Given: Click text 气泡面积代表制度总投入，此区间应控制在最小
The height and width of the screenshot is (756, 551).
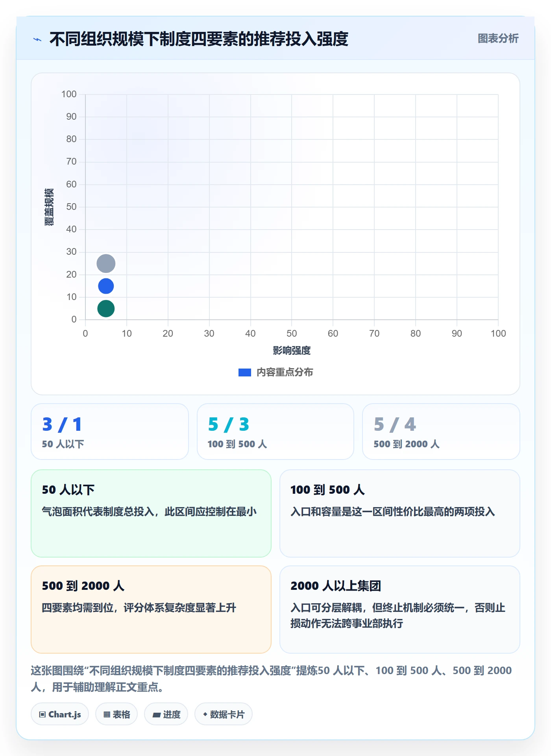Looking at the screenshot, I should click(x=149, y=511).
